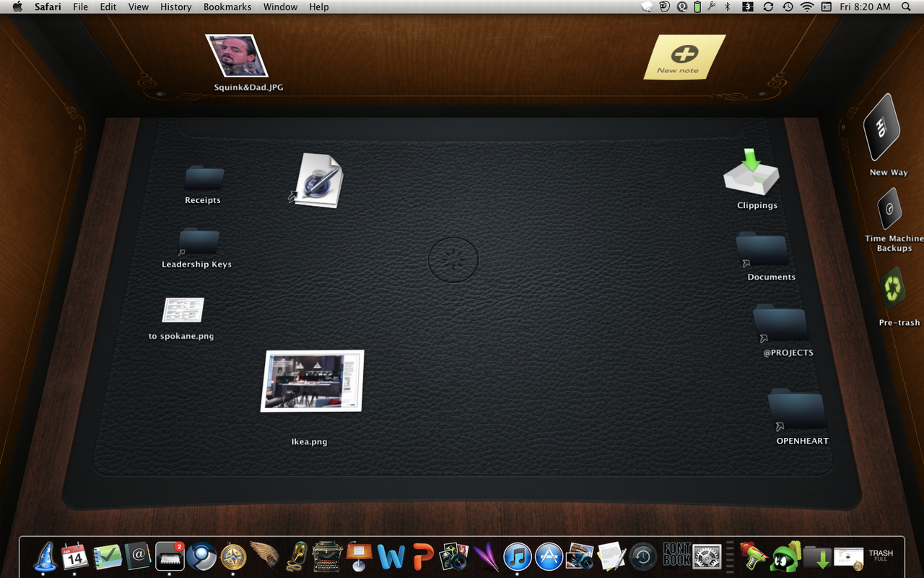This screenshot has height=578, width=924.
Task: Open Safari compass icon in the Dock
Action: pos(233,556)
